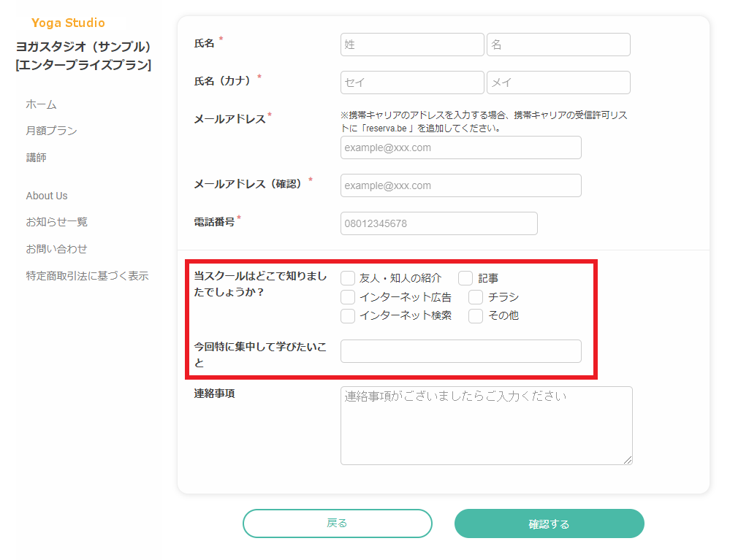The image size is (730, 560).
Task: Toggle the その他 checkbox
Action: [x=475, y=316]
